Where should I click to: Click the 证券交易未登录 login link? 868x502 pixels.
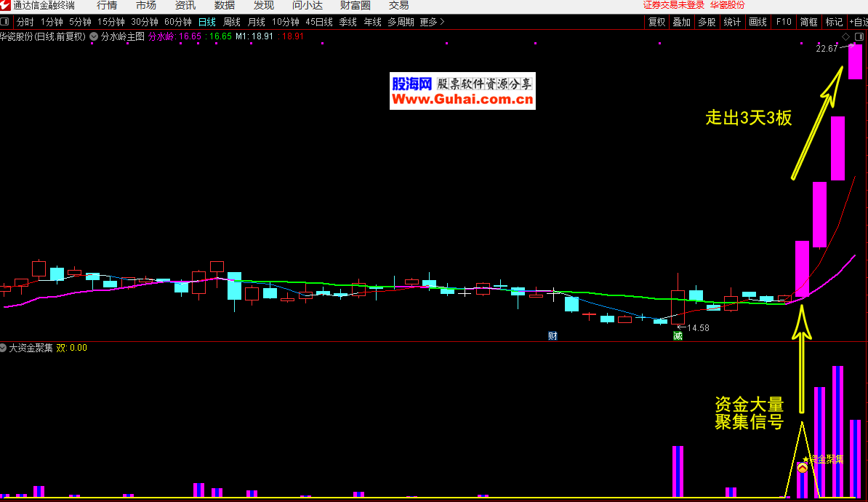point(674,5)
